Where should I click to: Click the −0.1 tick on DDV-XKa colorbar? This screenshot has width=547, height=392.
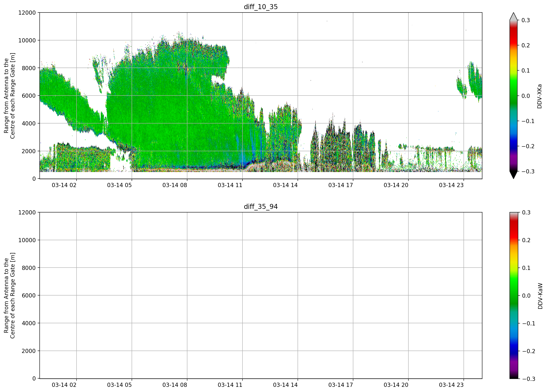(528, 121)
